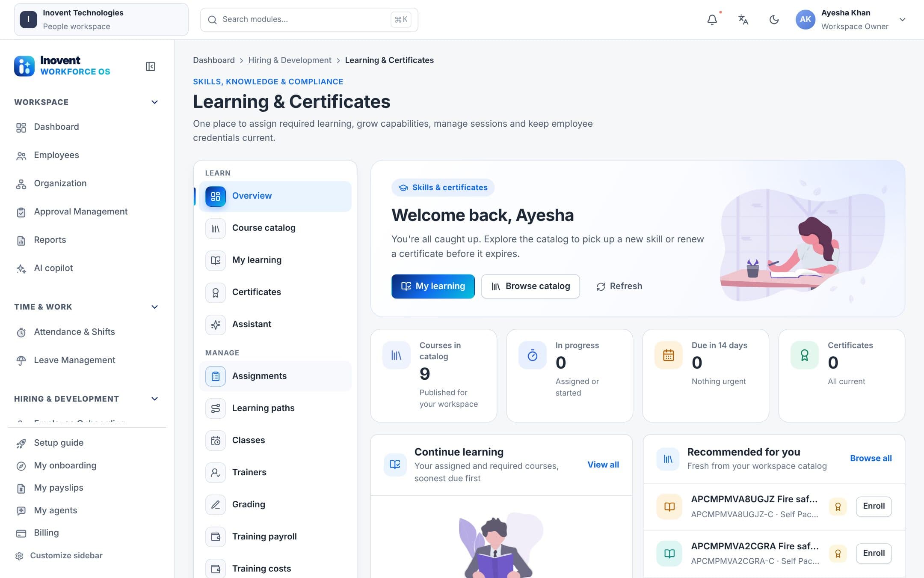
Task: Open Course catalog in the Learn menu
Action: (x=275, y=228)
